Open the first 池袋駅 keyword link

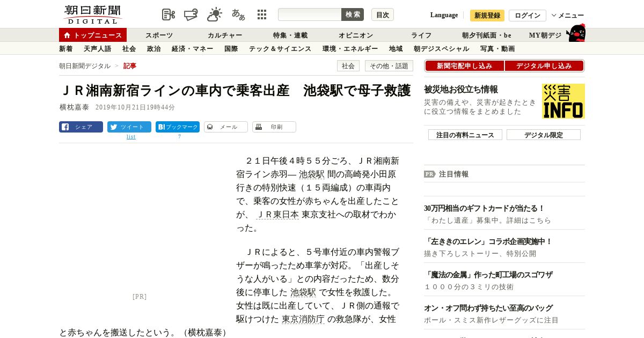[x=312, y=174]
